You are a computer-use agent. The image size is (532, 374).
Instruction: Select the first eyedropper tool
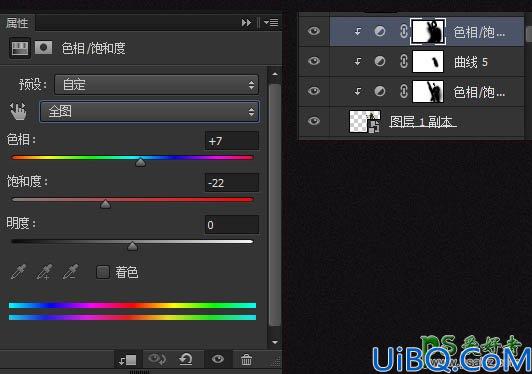[18, 272]
